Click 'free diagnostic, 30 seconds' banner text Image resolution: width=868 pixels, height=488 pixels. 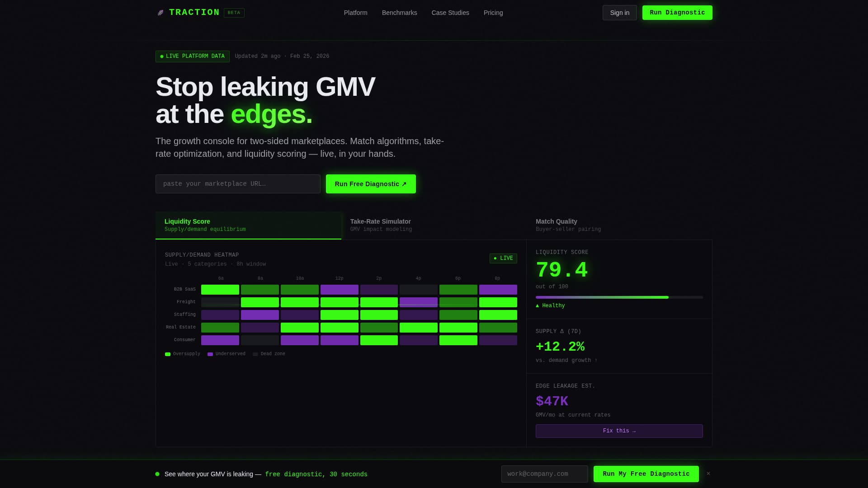316,474
